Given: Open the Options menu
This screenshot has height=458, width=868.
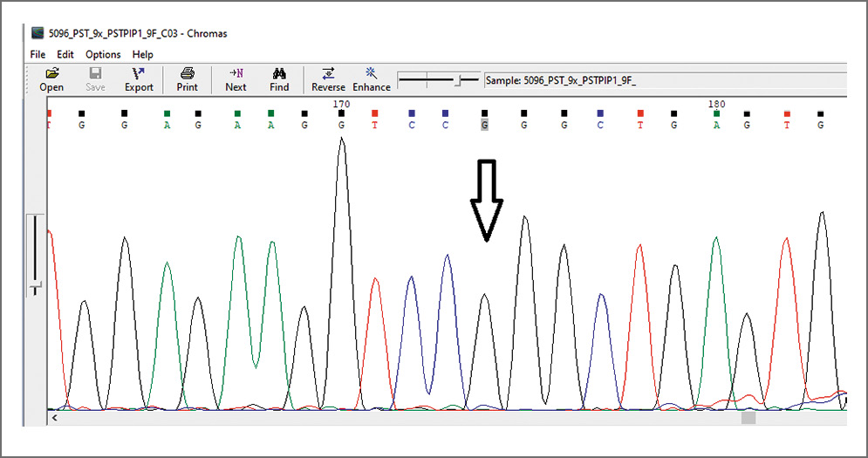Looking at the screenshot, I should 103,54.
